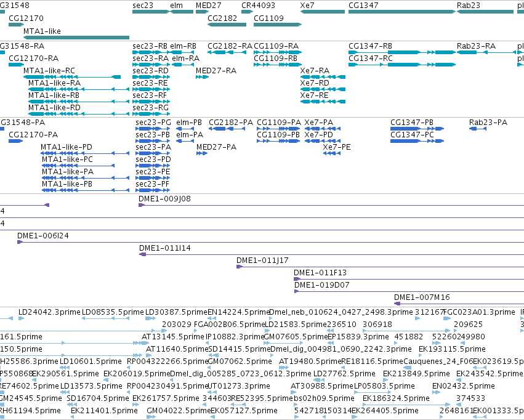Viewport: 524px width, 420px height.
Task: Click the CG1109-RA transcript label
Action: click(x=276, y=46)
